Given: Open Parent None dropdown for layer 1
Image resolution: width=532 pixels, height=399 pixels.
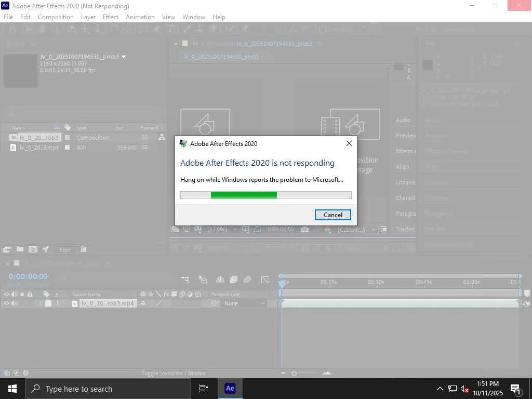Looking at the screenshot, I should 244,303.
